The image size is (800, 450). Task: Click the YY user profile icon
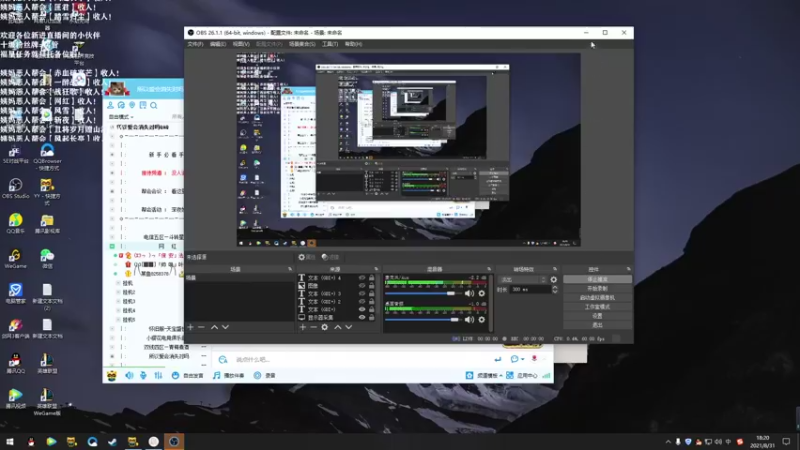pyautogui.click(x=110, y=105)
